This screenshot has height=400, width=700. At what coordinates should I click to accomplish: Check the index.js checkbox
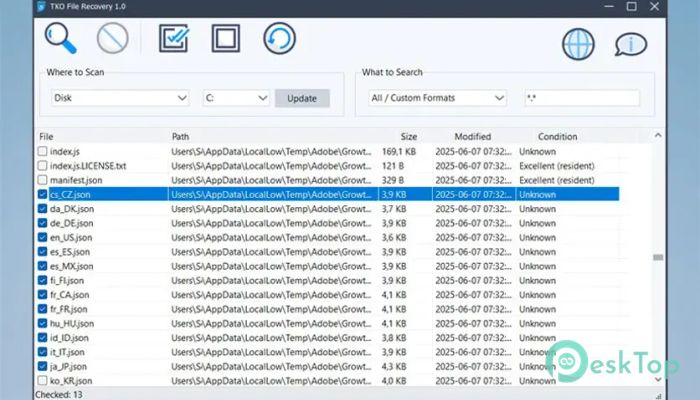(42, 151)
